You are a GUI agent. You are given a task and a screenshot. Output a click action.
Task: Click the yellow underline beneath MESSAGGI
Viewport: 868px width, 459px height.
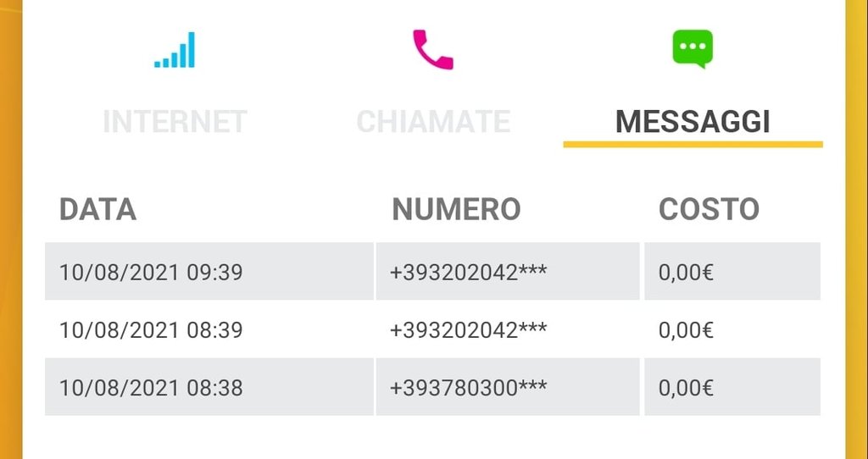(693, 144)
